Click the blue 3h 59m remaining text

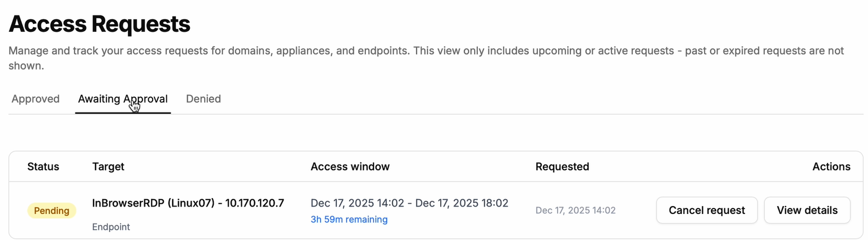349,219
